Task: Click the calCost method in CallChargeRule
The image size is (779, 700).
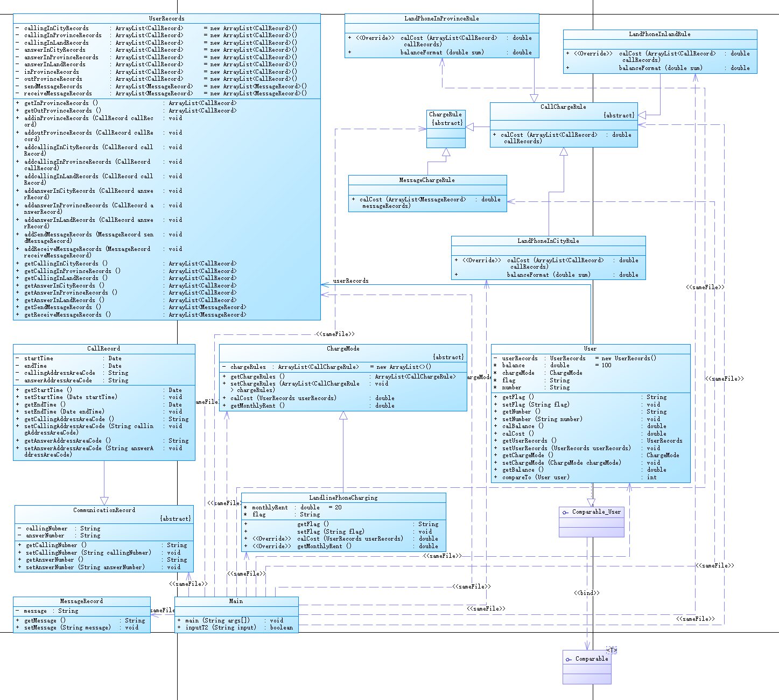Action: pyautogui.click(x=562, y=138)
